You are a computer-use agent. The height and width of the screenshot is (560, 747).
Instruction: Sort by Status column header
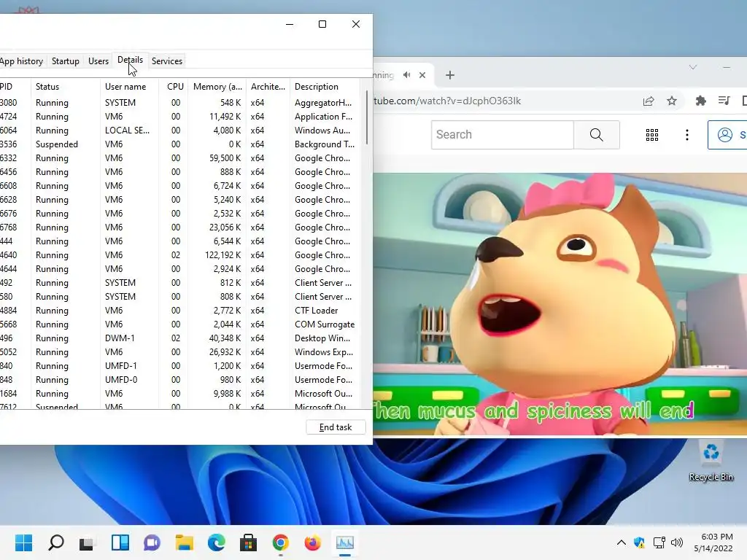pyautogui.click(x=65, y=87)
